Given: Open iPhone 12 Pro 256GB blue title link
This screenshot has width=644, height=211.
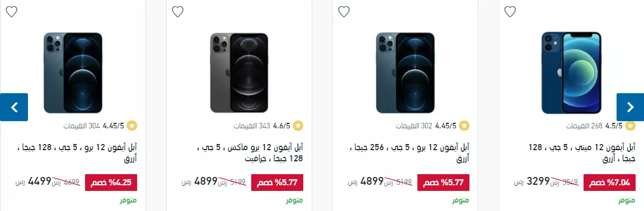Looking at the screenshot, I should [410, 153].
